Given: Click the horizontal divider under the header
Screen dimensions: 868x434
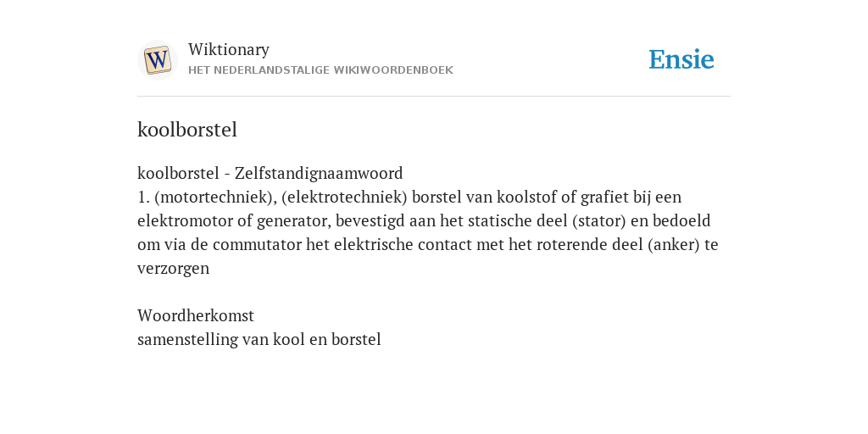Looking at the screenshot, I should tap(434, 97).
